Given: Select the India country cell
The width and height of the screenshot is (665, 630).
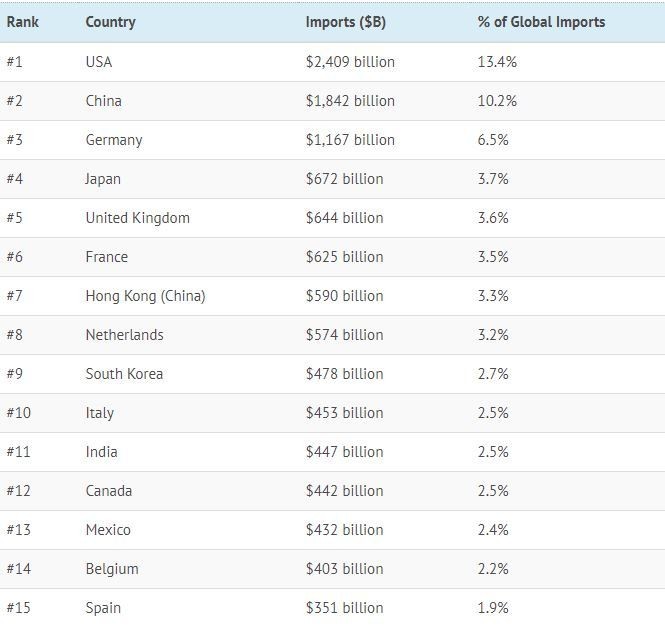Looking at the screenshot, I should point(101,452).
